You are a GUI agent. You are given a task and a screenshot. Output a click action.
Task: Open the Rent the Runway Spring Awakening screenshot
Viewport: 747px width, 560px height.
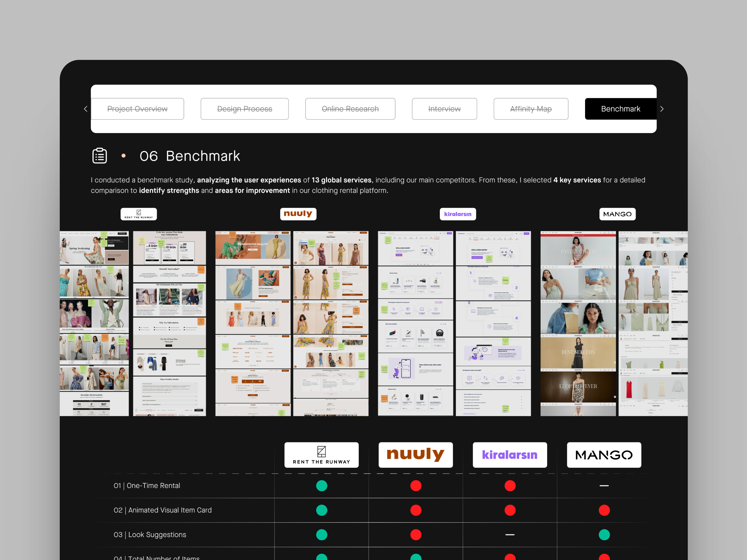coord(94,248)
